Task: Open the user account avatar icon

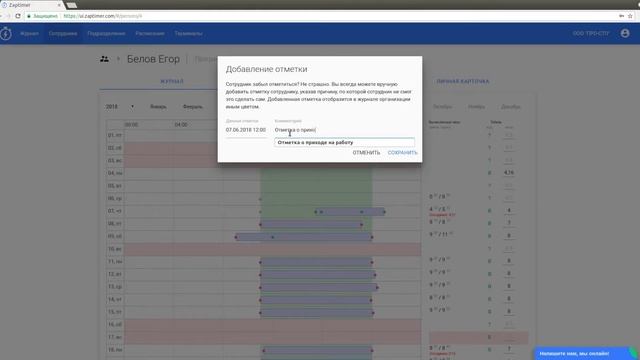Action: 624,33
